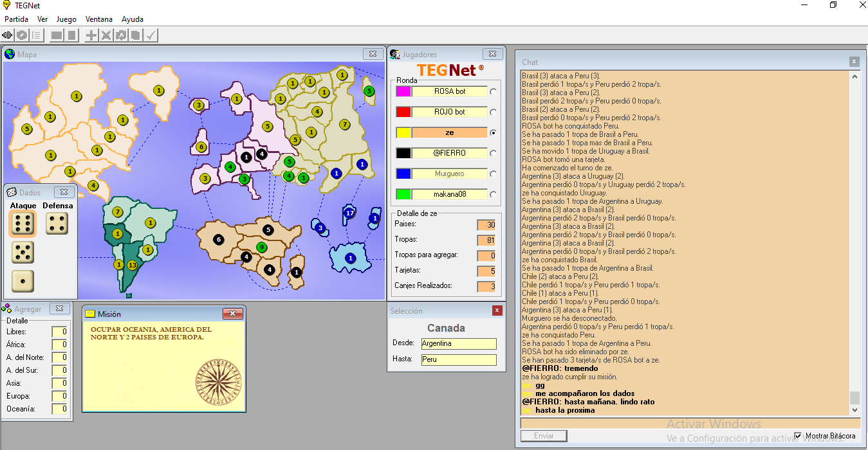The height and width of the screenshot is (450, 868).
Task: Select the Murguero radio button
Action: [494, 174]
